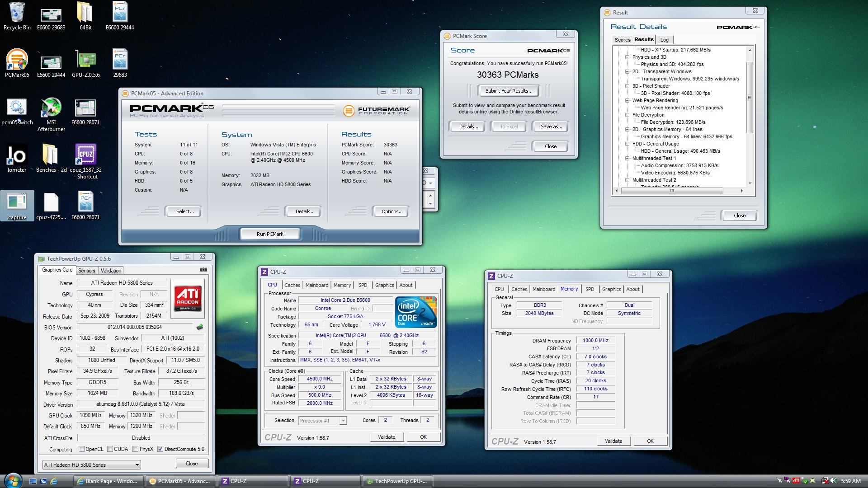Click GPU-Z BIOS save chip icon
This screenshot has height=488, width=868.
coord(200,327)
